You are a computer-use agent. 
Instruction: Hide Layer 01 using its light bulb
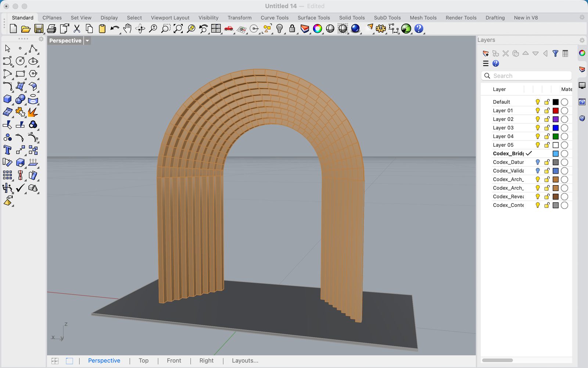(538, 110)
